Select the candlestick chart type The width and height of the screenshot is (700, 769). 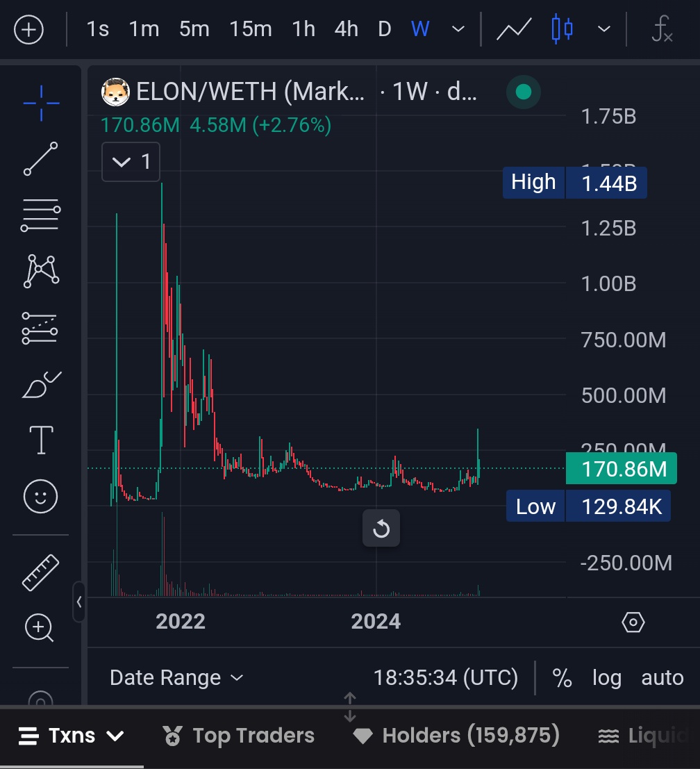(562, 29)
